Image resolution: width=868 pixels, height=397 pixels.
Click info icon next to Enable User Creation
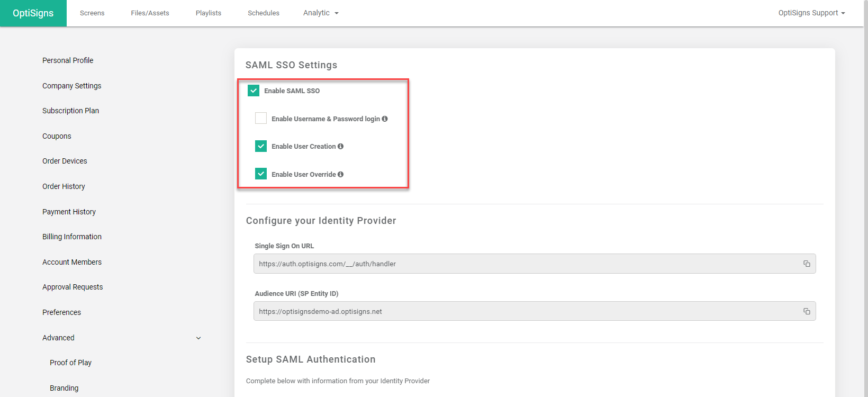pyautogui.click(x=340, y=146)
